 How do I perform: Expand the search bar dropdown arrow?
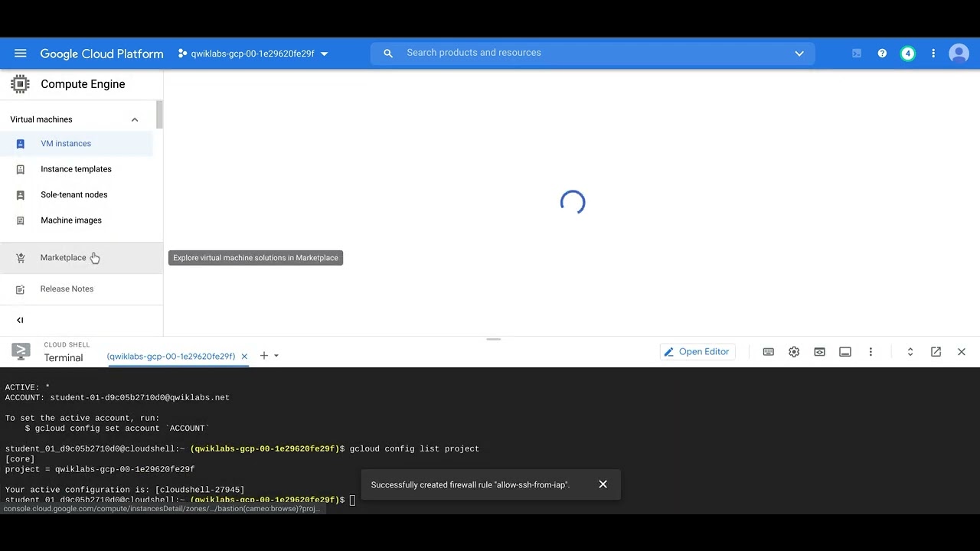799,54
